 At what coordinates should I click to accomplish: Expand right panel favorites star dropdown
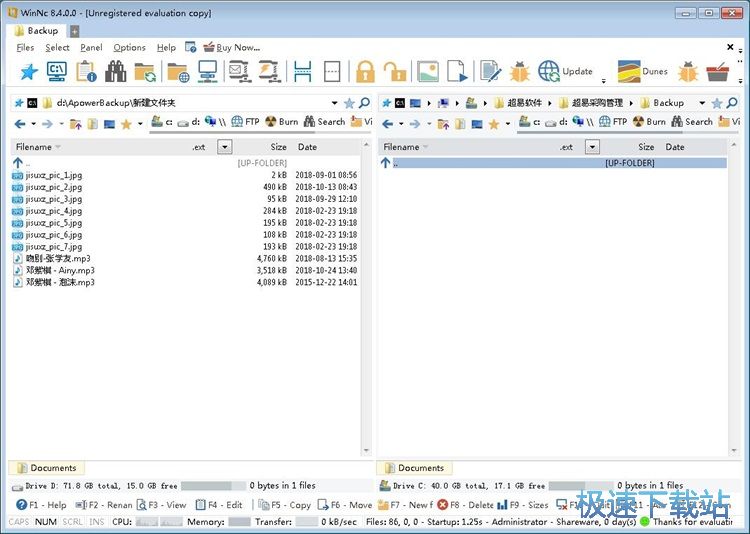pos(507,124)
